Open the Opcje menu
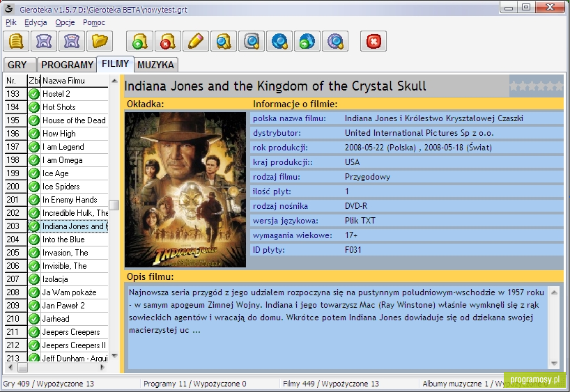 point(65,22)
